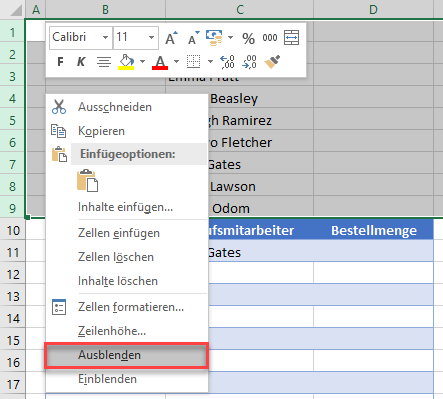Image resolution: width=443 pixels, height=399 pixels.
Task: Select row 17 header
Action: pyautogui.click(x=13, y=385)
